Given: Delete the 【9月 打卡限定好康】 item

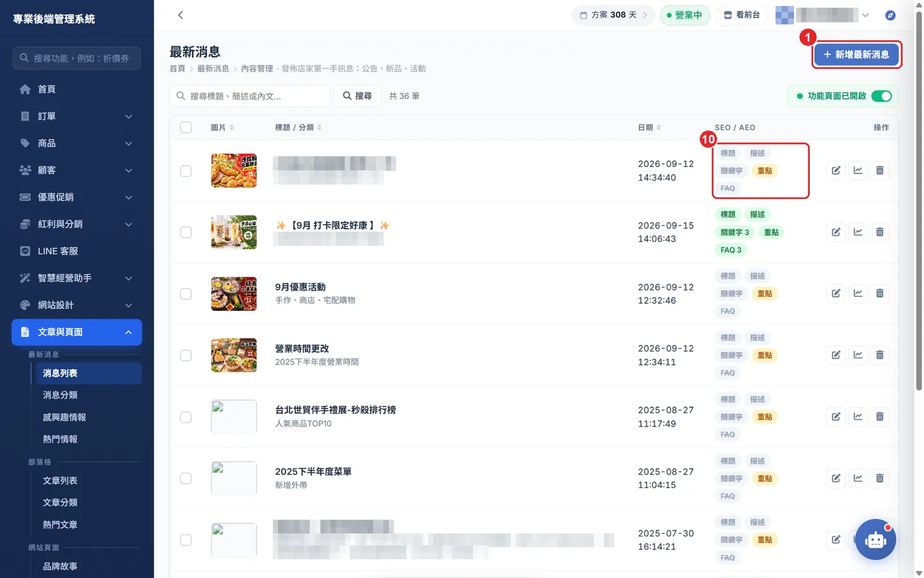Looking at the screenshot, I should pos(880,232).
